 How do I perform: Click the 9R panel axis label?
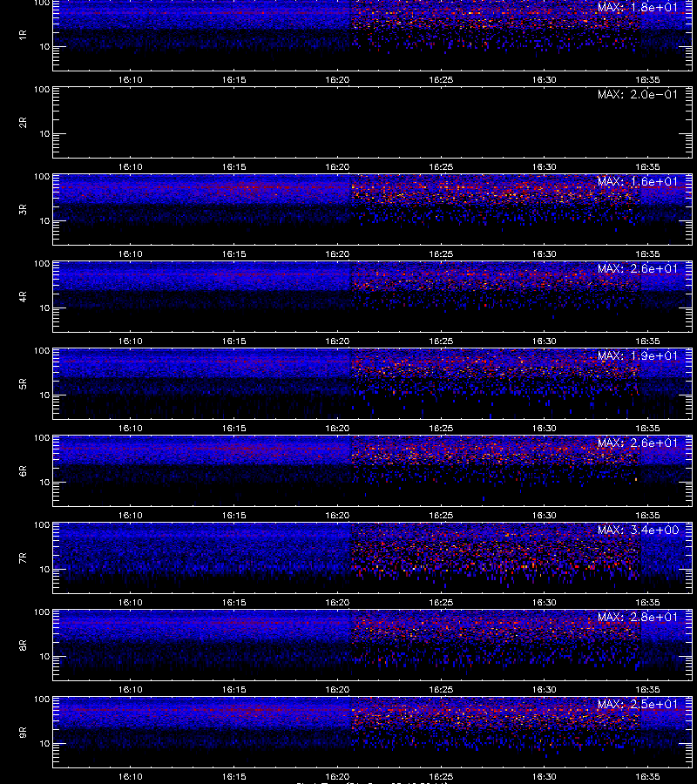(23, 733)
